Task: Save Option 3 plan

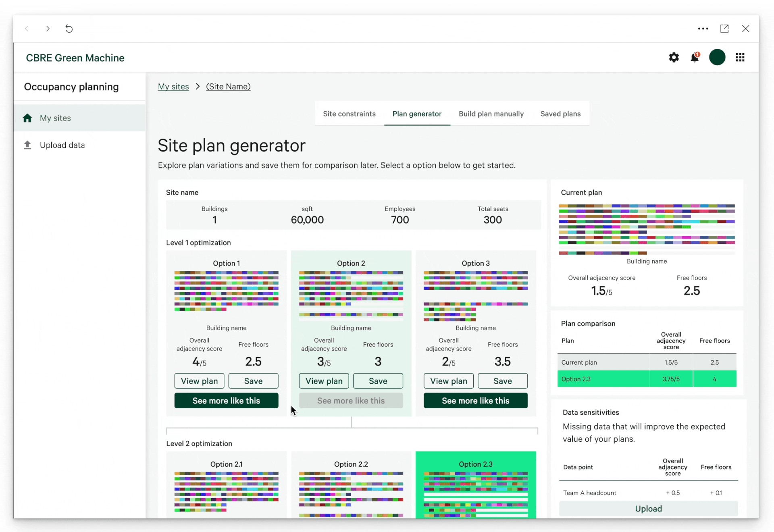Action: (502, 381)
